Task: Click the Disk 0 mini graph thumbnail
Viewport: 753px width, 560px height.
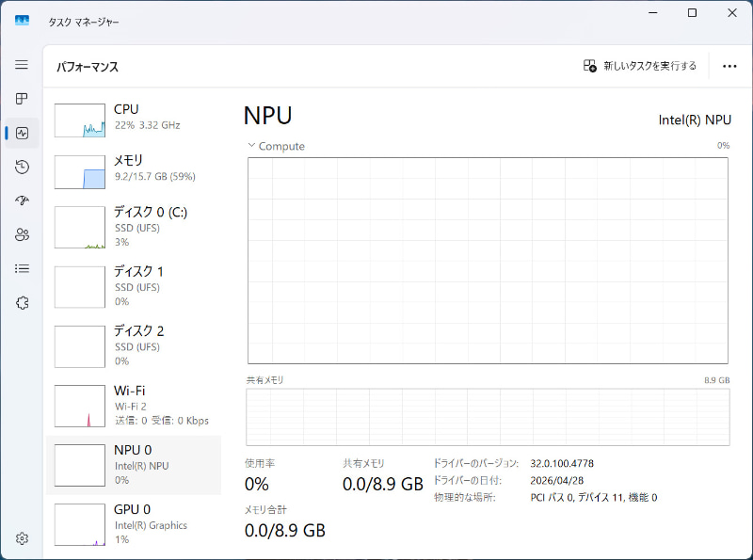Action: (80, 227)
